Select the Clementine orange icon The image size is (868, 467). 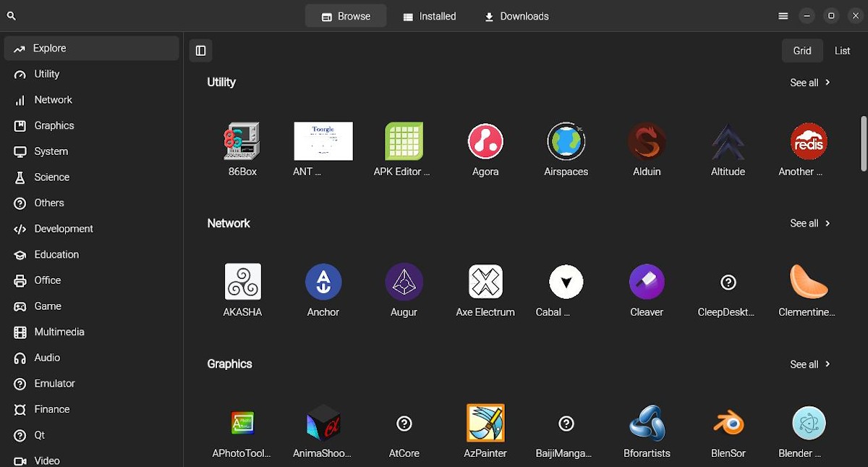click(808, 282)
